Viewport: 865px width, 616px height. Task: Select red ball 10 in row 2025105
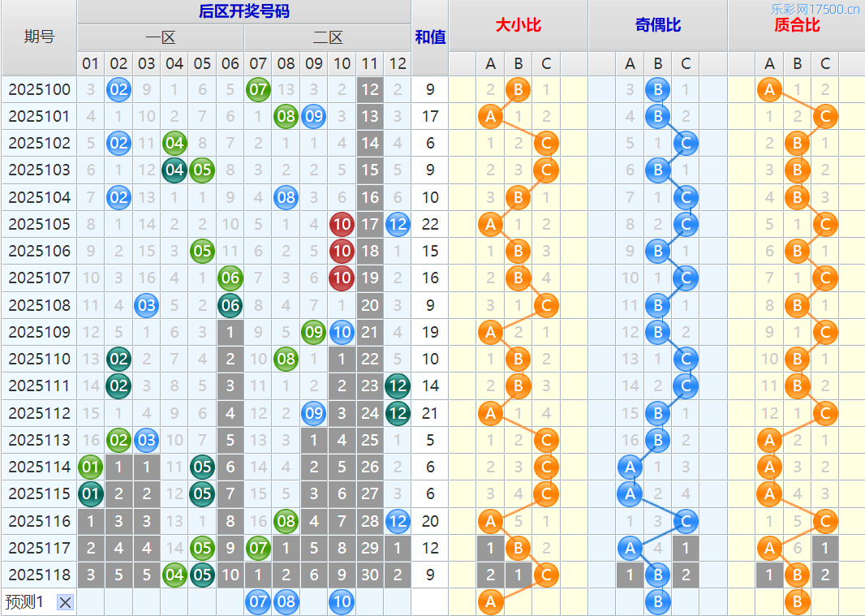(342, 224)
